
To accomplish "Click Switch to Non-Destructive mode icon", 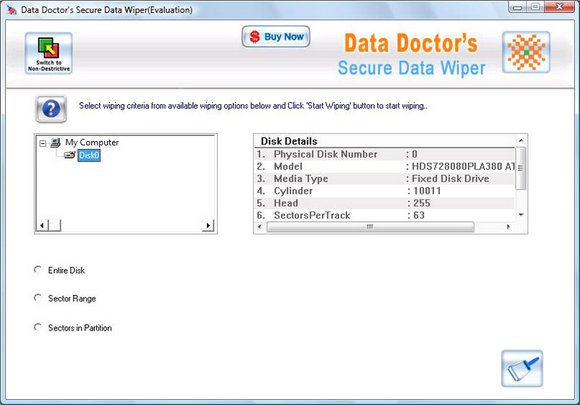I will coord(49,53).
